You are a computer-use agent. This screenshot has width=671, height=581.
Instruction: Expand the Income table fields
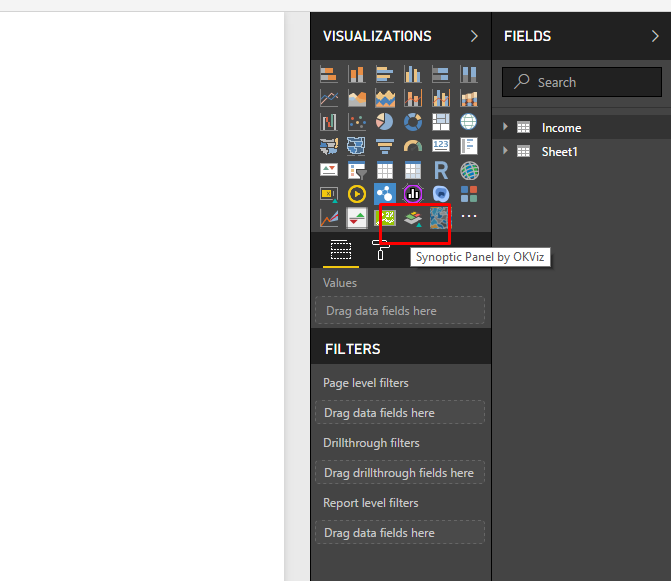[x=507, y=127]
